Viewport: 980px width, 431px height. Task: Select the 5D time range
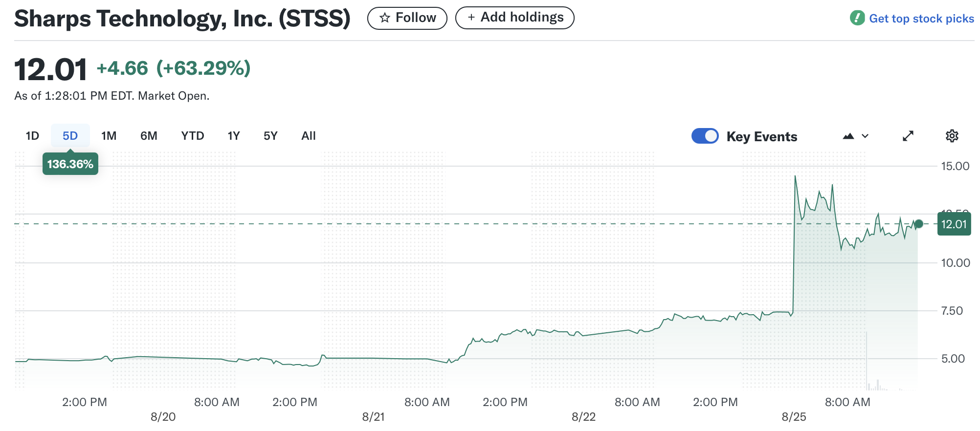(70, 136)
